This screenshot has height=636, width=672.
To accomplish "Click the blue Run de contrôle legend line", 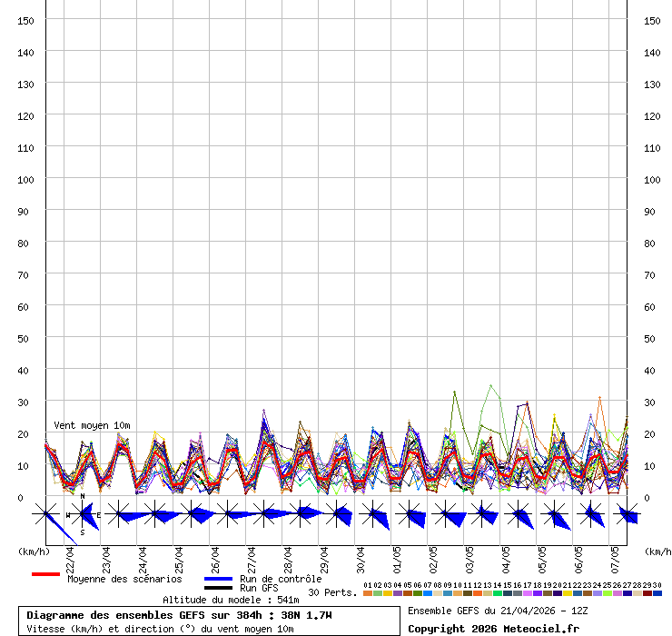I will click(218, 579).
